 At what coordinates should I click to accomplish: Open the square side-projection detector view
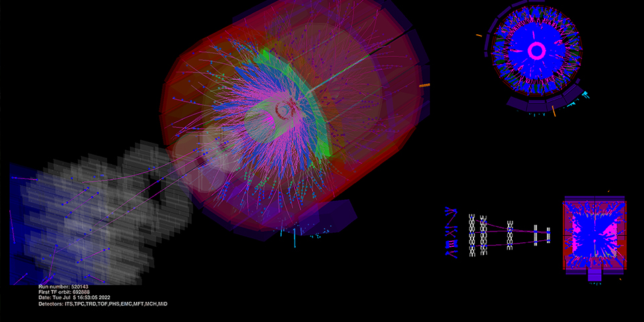point(594,237)
